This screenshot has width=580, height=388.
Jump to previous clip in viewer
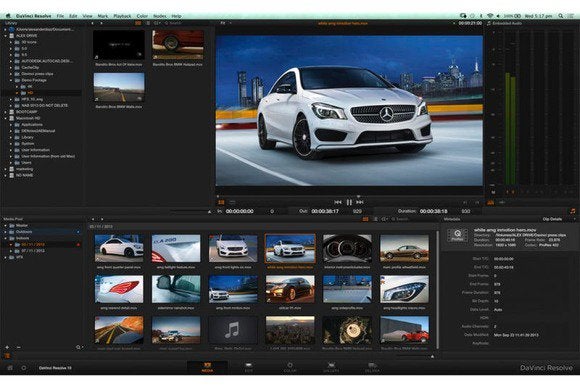[338, 202]
